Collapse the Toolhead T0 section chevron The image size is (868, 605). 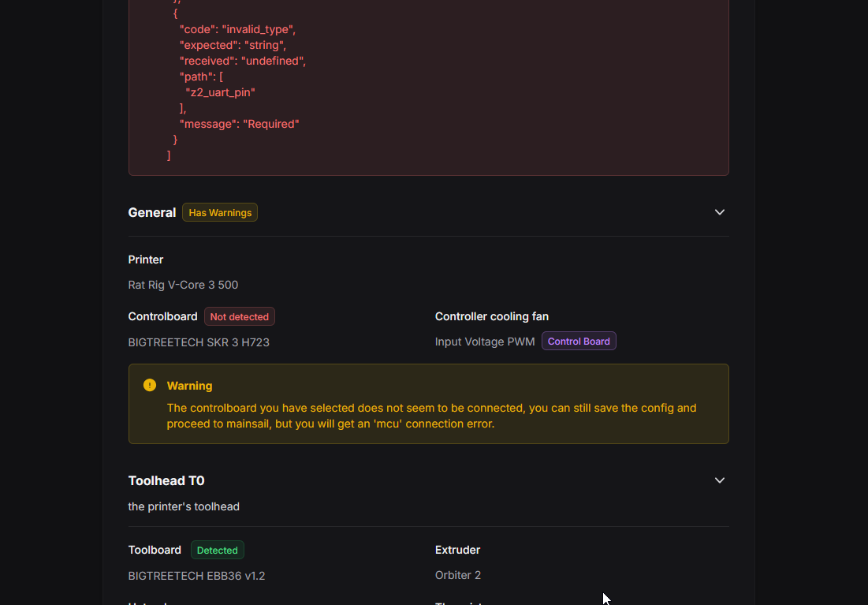[x=719, y=480]
